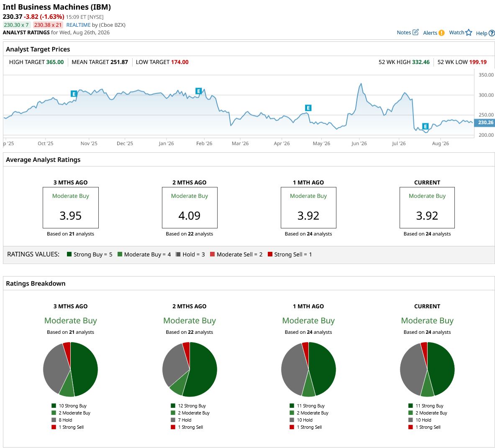Click the 3 MTHS AGO pie chart
Image resolution: width=495 pixels, height=448 pixels.
coord(70,369)
